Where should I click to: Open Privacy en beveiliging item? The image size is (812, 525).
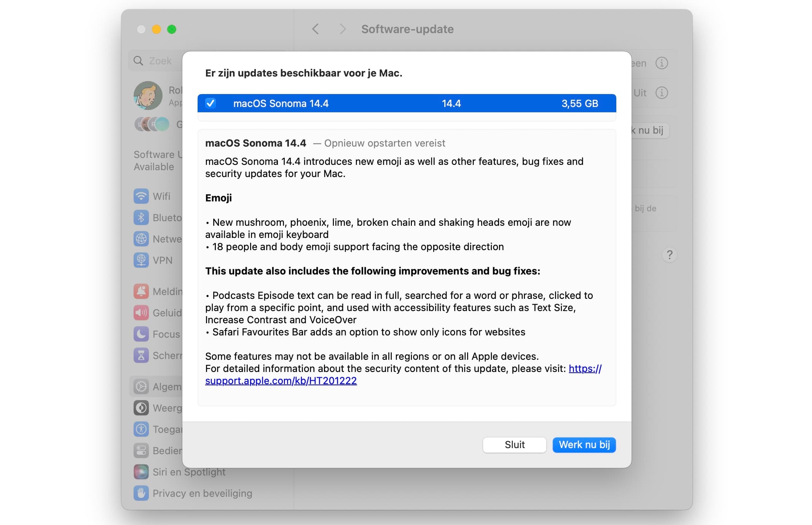(x=193, y=493)
